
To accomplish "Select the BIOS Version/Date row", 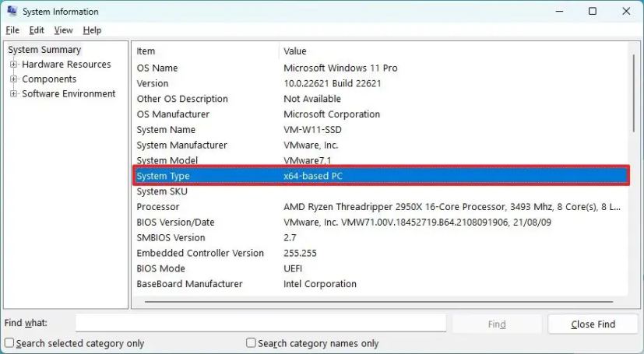I will 380,223.
